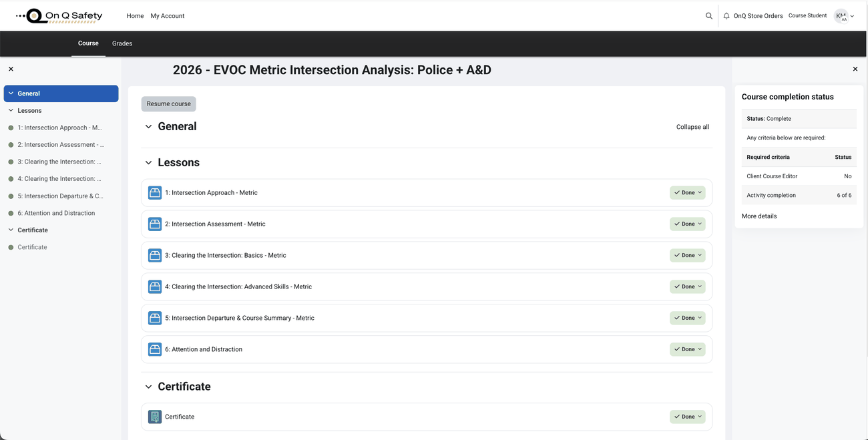Viewport: 868px width, 440px height.
Task: Open Done dropdown for Intersection Assessment - Metric
Action: coord(688,224)
